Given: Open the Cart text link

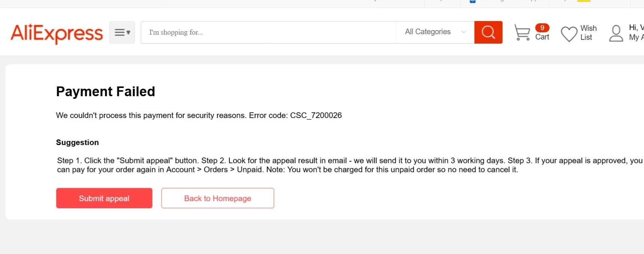Looking at the screenshot, I should pos(542,37).
